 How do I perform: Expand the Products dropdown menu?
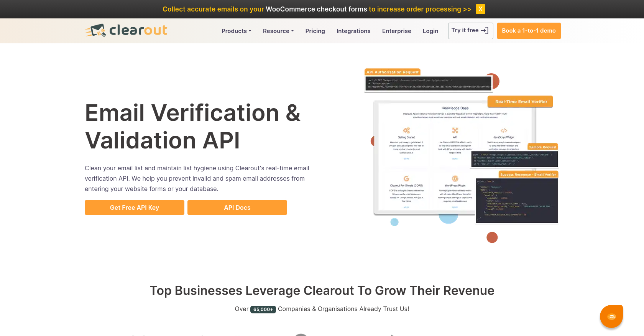(236, 31)
